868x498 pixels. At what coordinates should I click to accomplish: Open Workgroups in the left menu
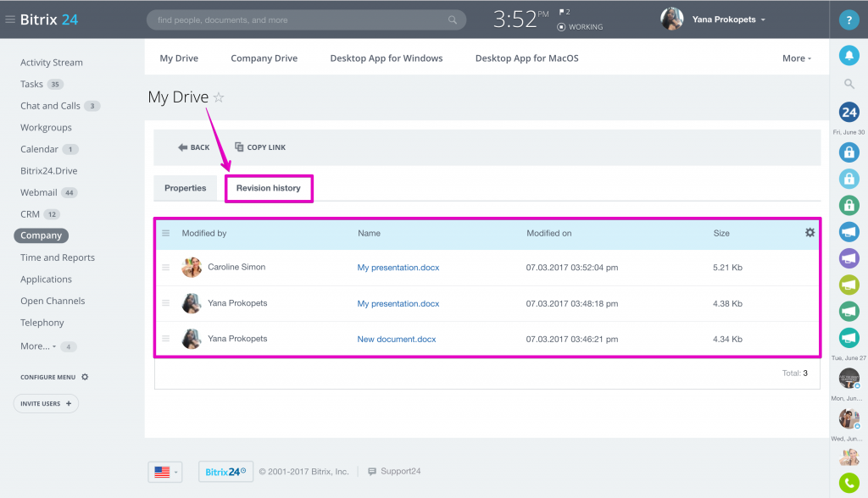tap(46, 127)
